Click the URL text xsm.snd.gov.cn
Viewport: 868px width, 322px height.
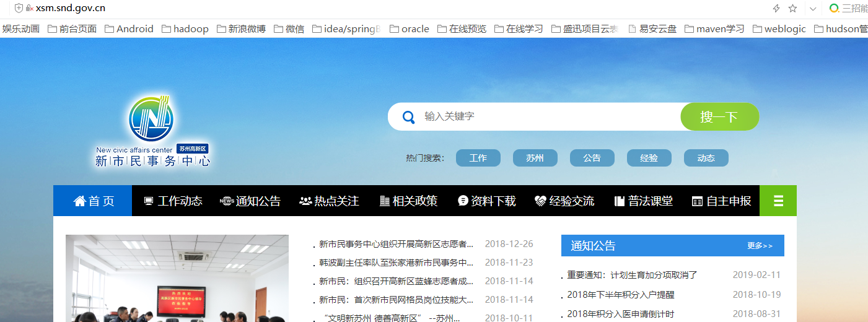coord(71,8)
